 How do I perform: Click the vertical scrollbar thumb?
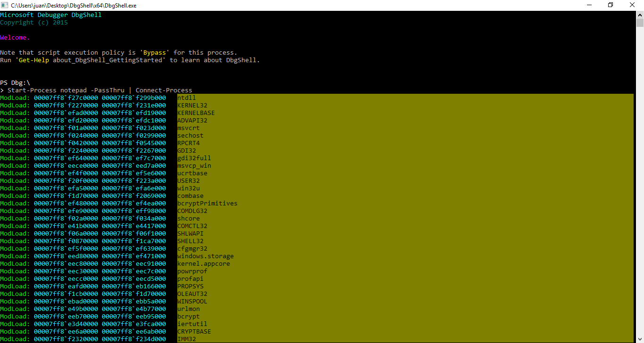640,23
